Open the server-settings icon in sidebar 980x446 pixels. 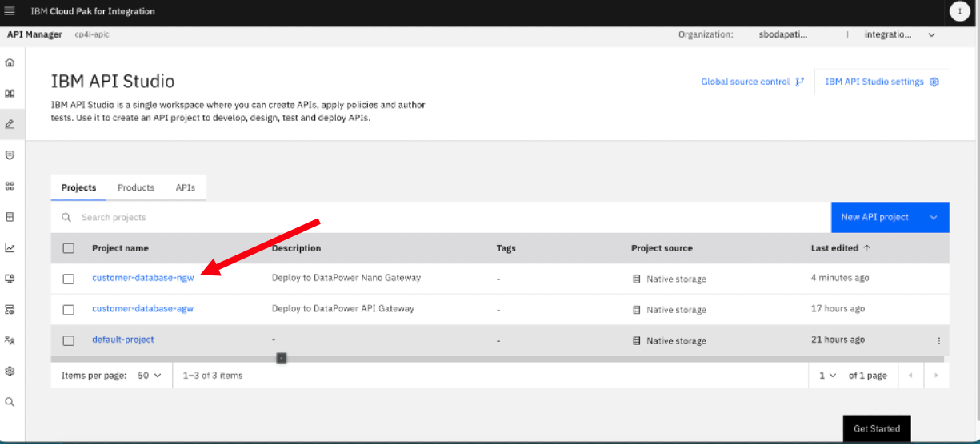tap(10, 309)
